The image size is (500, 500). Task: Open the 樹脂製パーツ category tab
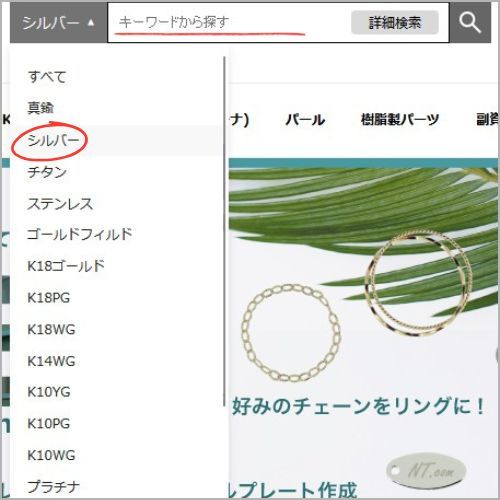tap(400, 119)
